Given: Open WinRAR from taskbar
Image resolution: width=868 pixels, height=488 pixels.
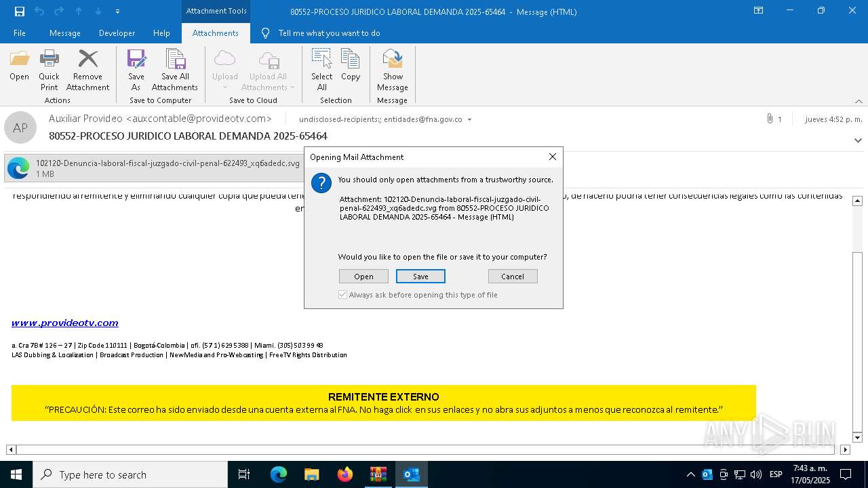Looking at the screenshot, I should click(x=378, y=474).
